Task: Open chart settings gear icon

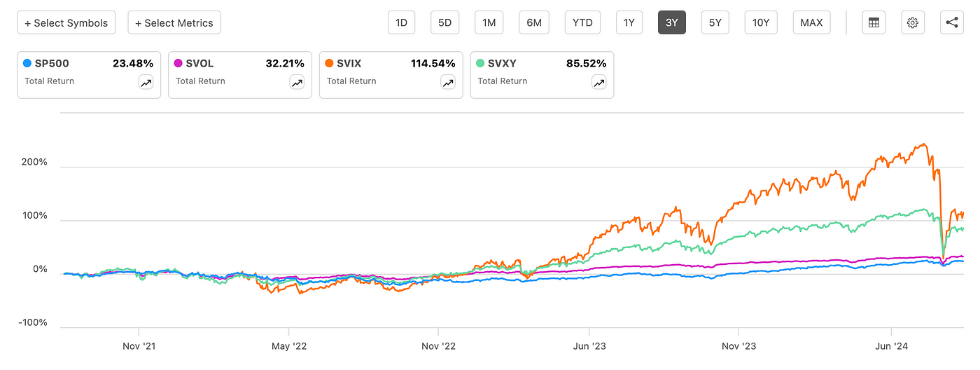Action: point(913,22)
